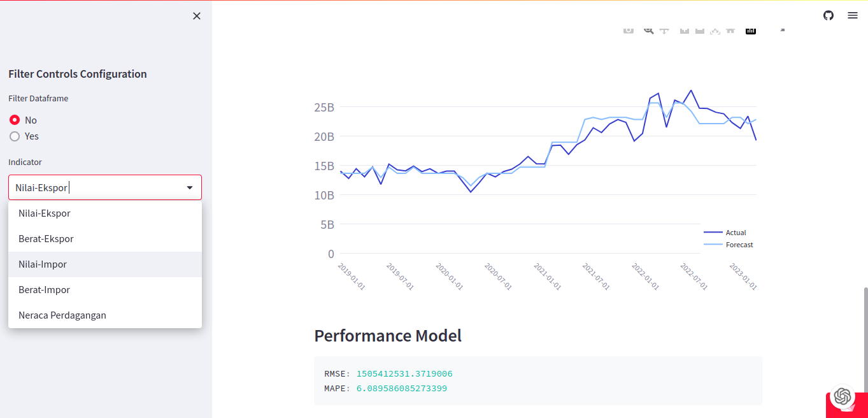
Task: Open the ChatGPT chat widget icon
Action: coord(844,396)
